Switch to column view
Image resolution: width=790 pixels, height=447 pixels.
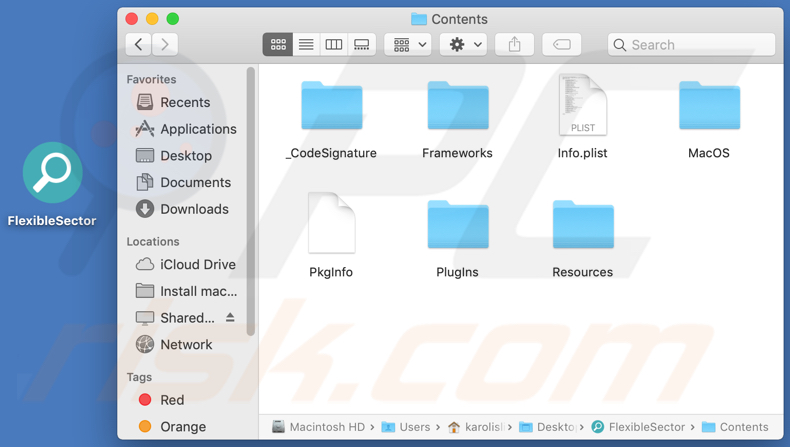(334, 45)
